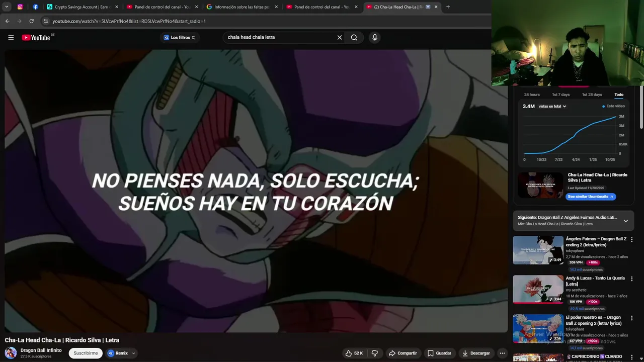Open the vistas en total dropdown

pyautogui.click(x=552, y=106)
